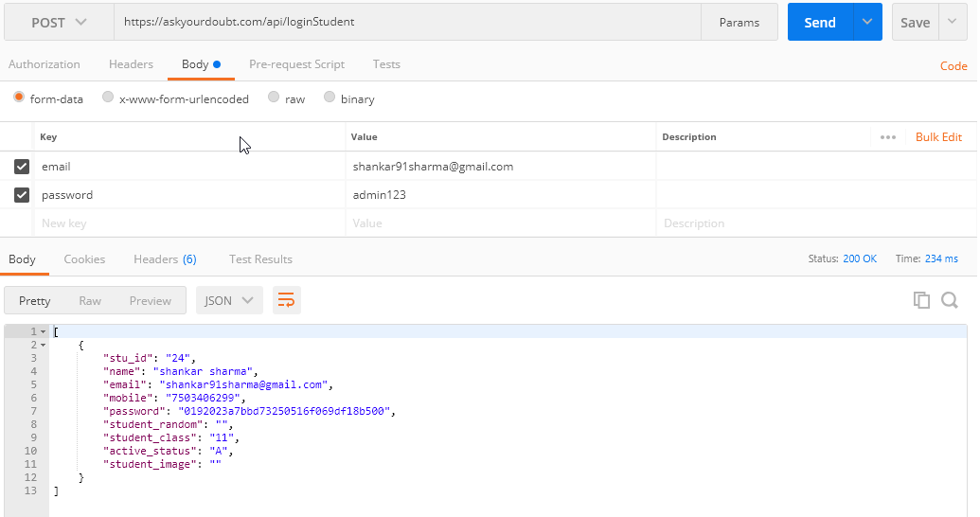Click the "stu_id": "24" response line
This screenshot has width=980, height=517.
click(x=150, y=358)
